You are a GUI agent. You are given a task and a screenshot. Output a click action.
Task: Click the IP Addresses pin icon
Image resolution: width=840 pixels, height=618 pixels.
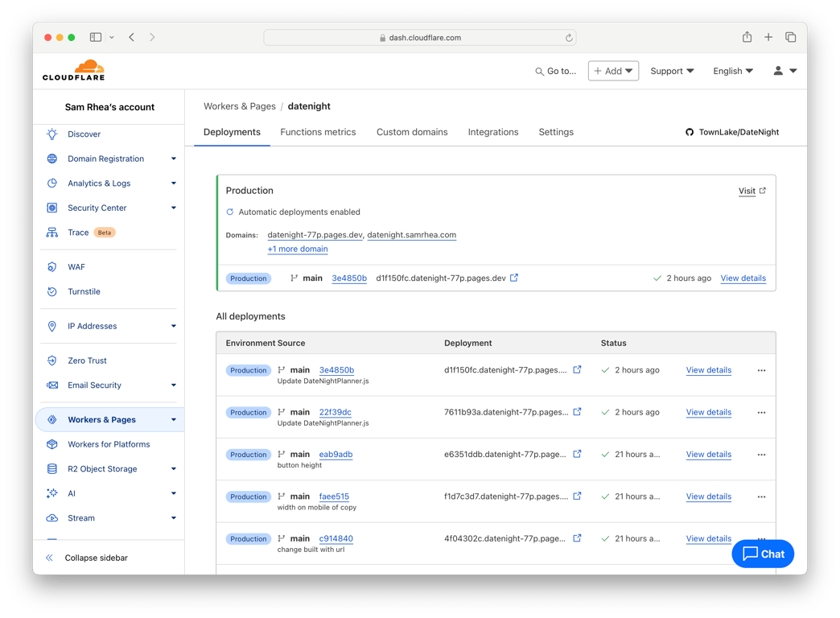[x=52, y=326]
